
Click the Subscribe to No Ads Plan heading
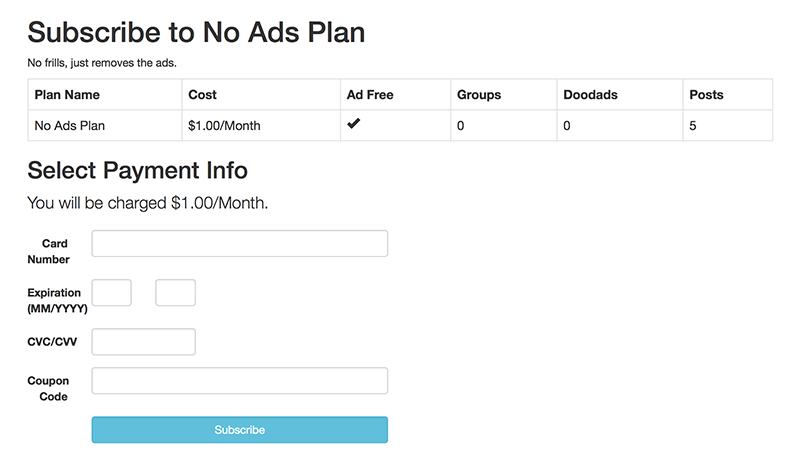point(196,32)
